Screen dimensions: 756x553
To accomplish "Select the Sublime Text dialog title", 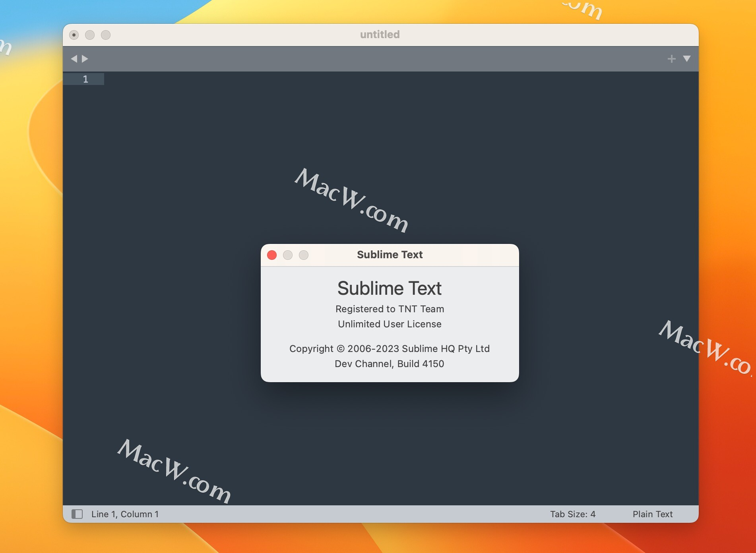I will [x=390, y=255].
